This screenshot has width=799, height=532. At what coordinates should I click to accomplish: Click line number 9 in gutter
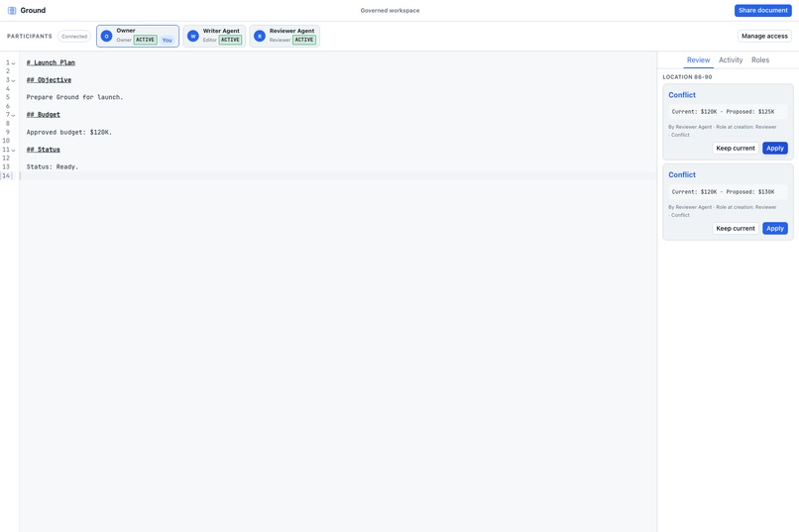pyautogui.click(x=8, y=133)
